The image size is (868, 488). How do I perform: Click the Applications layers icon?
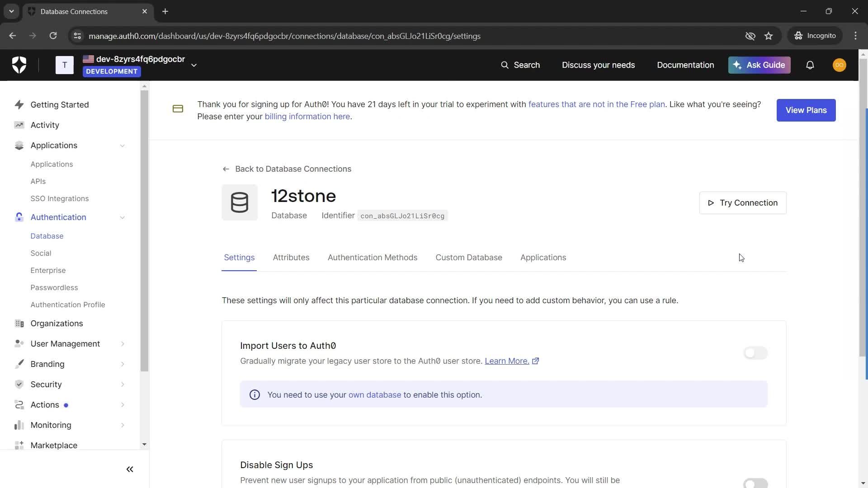(x=19, y=145)
